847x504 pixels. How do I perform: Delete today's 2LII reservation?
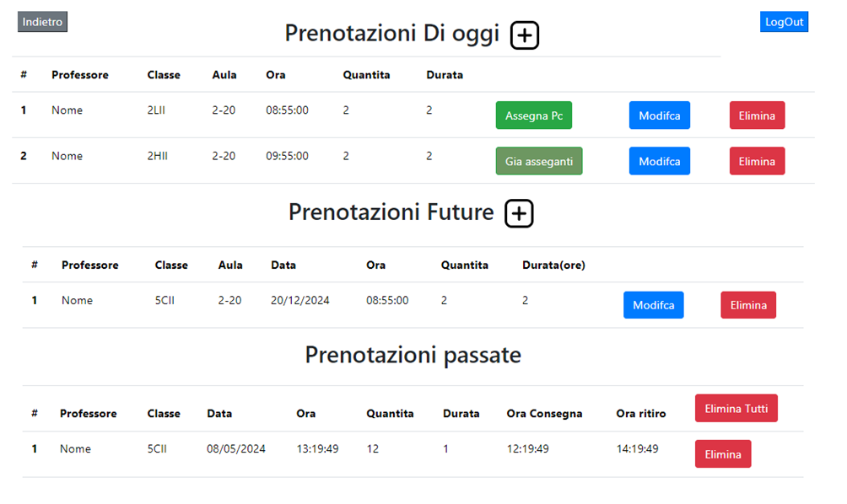(757, 115)
